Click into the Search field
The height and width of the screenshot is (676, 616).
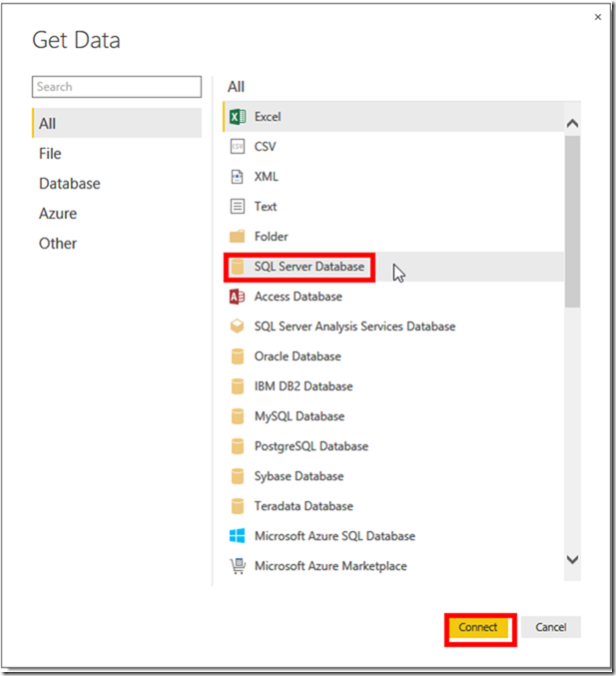click(117, 87)
